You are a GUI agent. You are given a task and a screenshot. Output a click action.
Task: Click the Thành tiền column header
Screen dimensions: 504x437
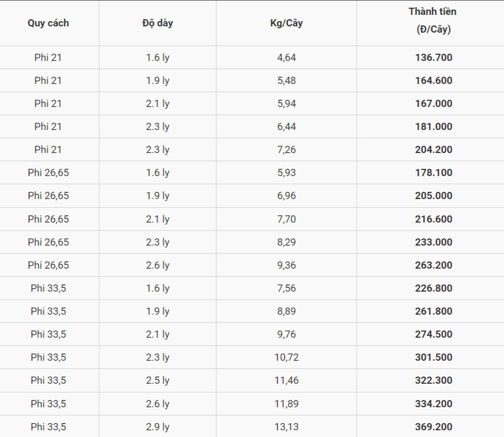433,21
